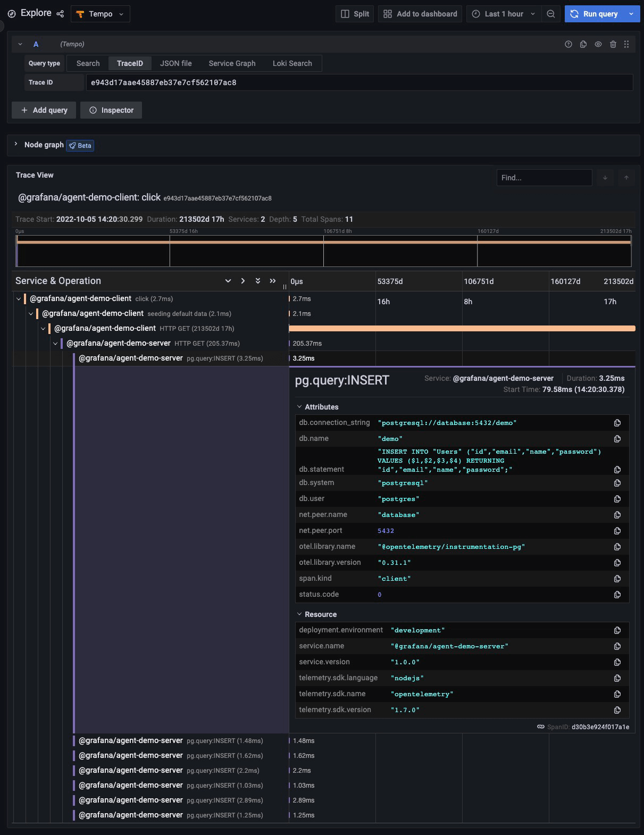Viewport: 644px width, 835px height.
Task: Copy service.version value
Action: (617, 662)
